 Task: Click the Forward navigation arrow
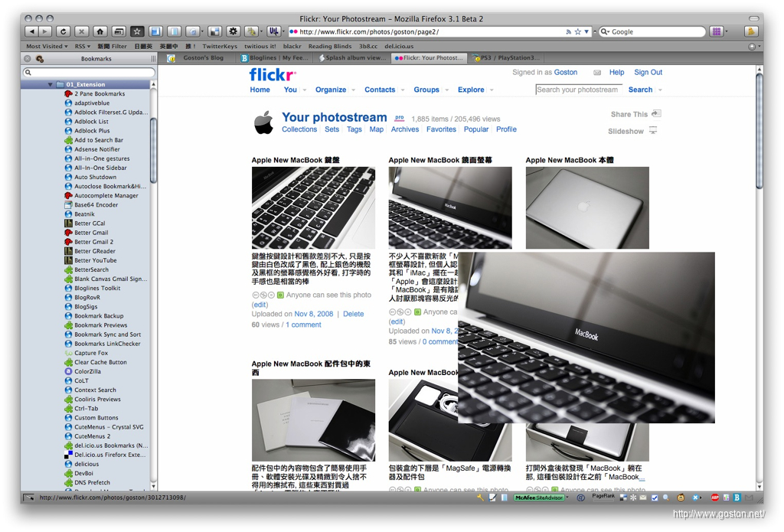[45, 31]
